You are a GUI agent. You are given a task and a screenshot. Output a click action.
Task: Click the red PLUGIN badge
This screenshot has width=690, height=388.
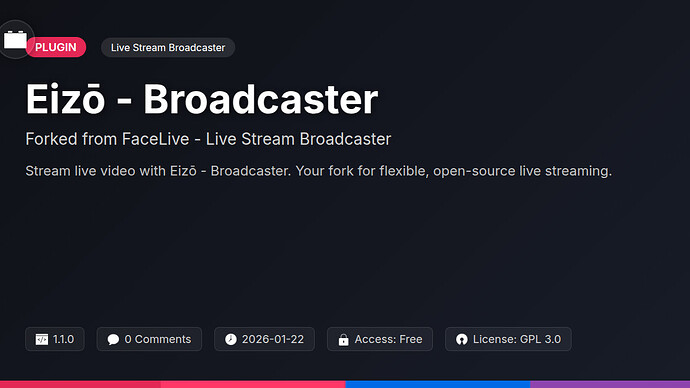(x=56, y=47)
